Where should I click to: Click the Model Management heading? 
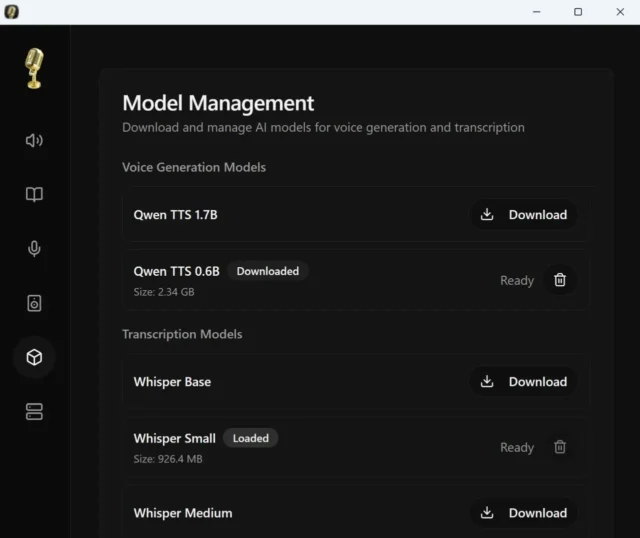click(218, 103)
